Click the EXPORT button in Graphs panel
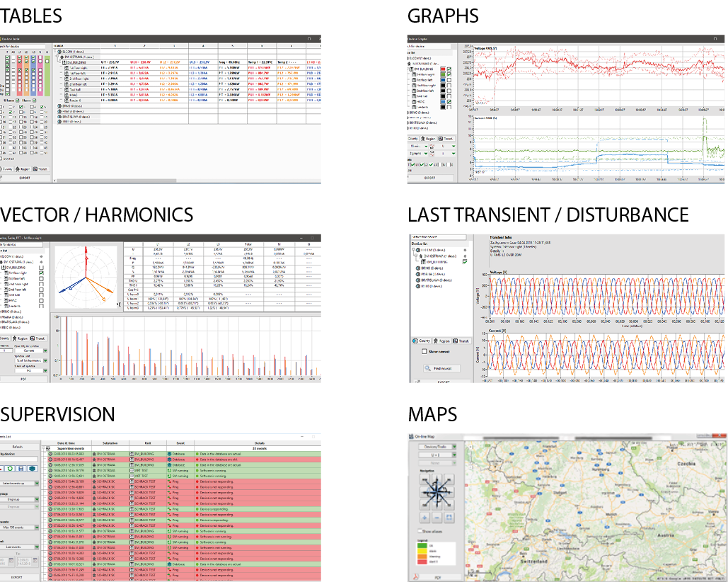Viewport: 728px width, 582px height. (x=430, y=178)
